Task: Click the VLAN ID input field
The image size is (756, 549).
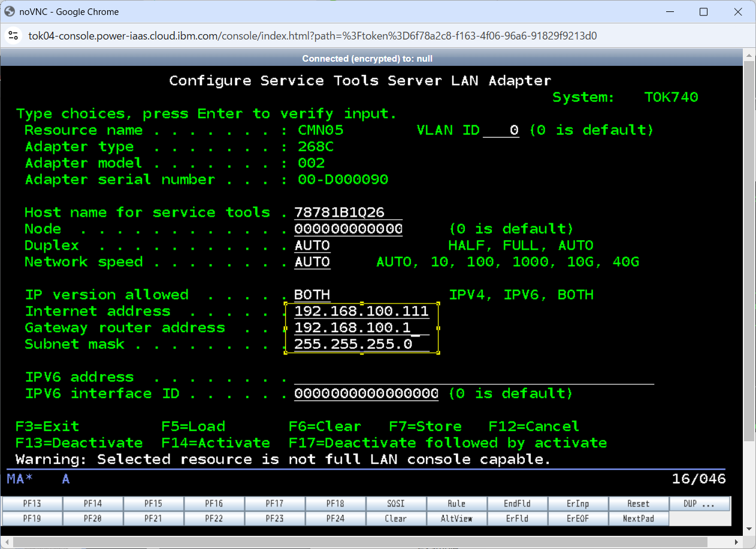Action: [501, 131]
